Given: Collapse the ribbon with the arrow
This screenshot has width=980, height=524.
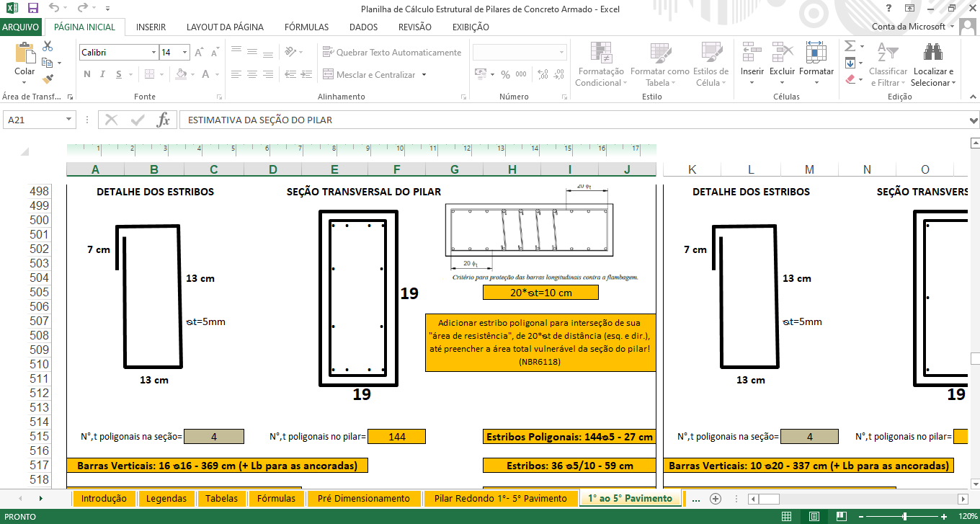Looking at the screenshot, I should (972, 96).
